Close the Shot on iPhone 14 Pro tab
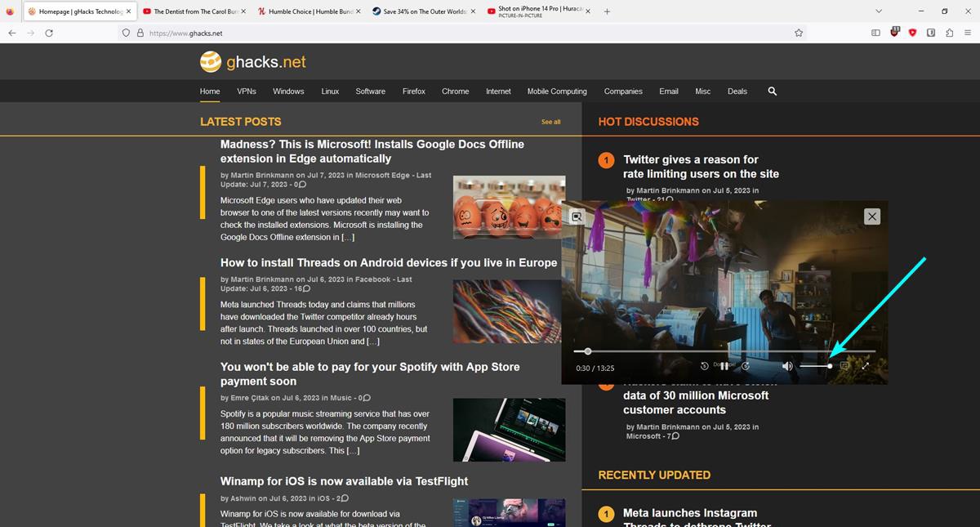The image size is (980, 527). (587, 11)
